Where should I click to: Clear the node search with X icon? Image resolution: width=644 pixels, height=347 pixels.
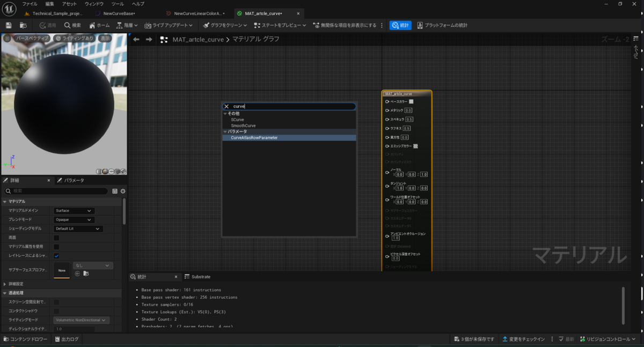click(226, 106)
